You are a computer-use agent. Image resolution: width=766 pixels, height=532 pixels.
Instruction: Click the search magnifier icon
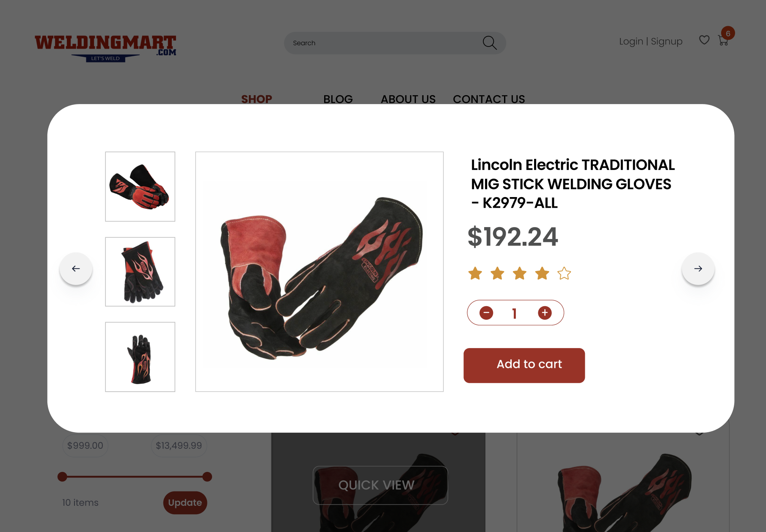click(490, 43)
